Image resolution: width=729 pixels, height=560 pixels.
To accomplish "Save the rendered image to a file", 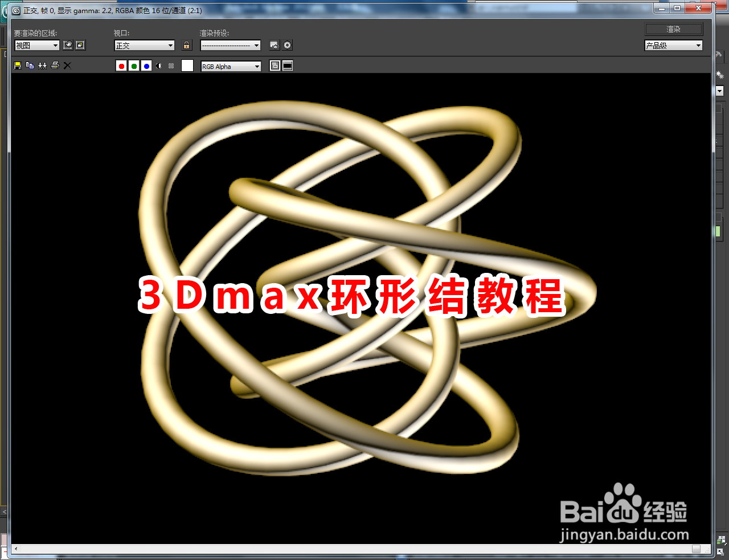I will point(17,66).
